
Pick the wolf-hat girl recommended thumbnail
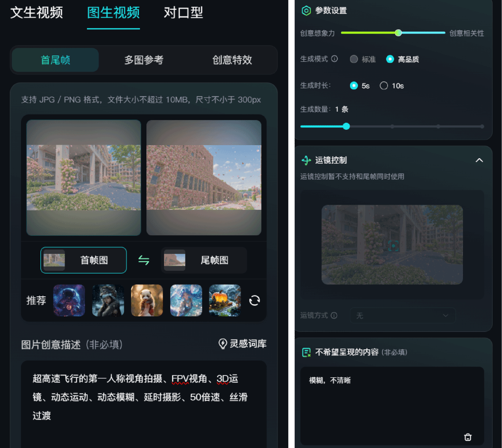click(108, 301)
